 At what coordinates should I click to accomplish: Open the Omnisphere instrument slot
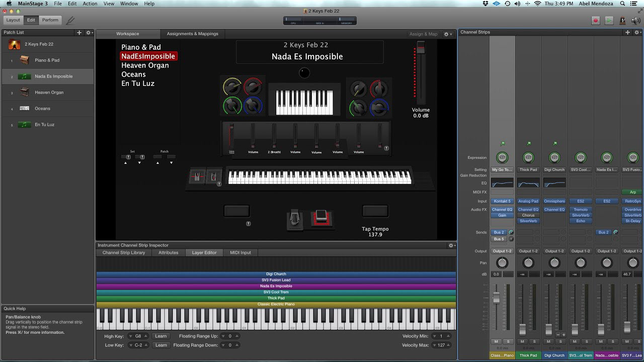554,201
